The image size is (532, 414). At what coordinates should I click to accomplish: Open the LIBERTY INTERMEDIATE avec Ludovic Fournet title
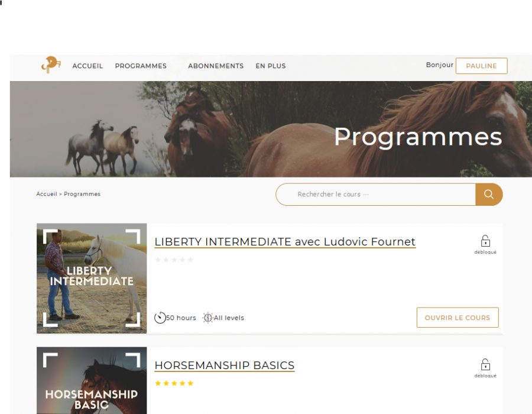click(285, 242)
